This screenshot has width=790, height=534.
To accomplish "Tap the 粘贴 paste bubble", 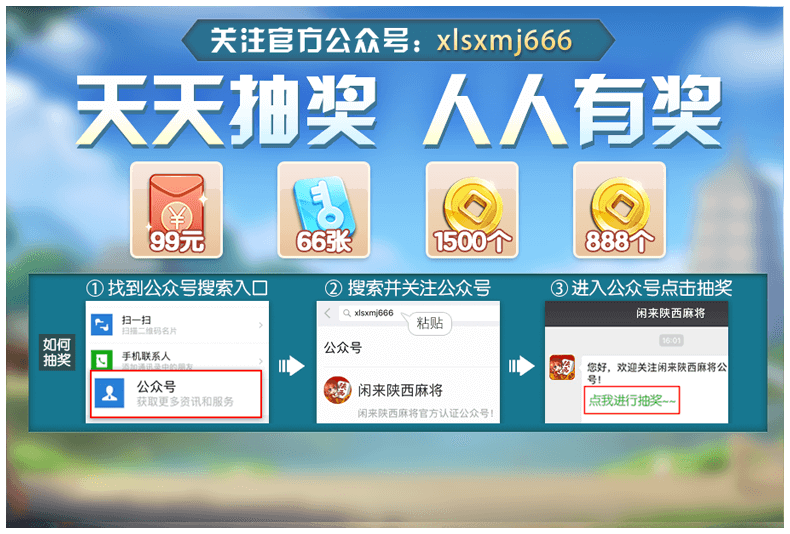I will click(x=429, y=323).
